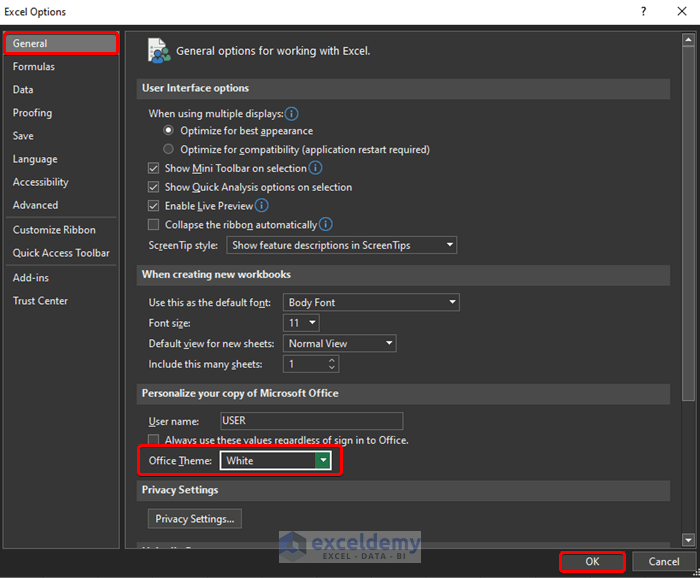Open the default font dropdown (Body Font)
The image size is (700, 578).
coord(371,302)
